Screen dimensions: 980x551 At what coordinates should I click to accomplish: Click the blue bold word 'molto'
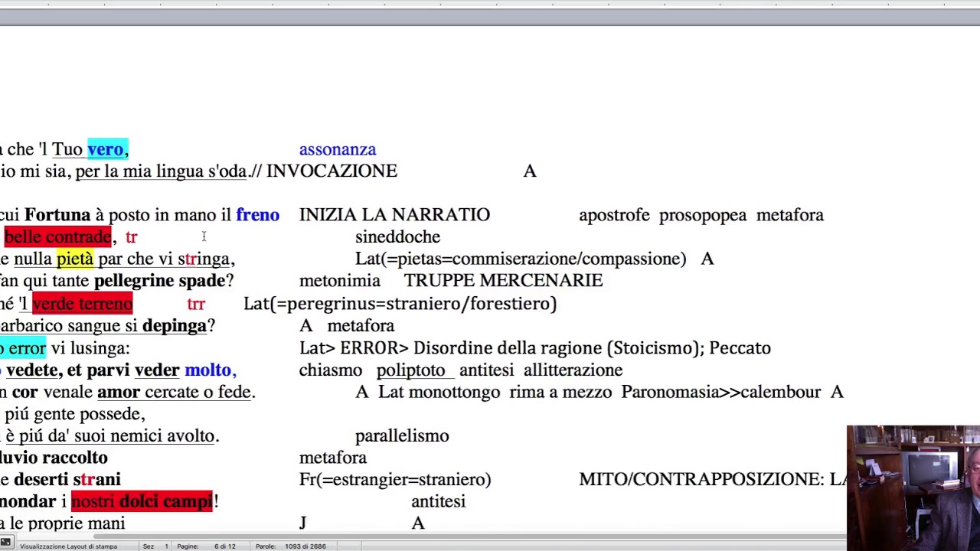click(207, 370)
